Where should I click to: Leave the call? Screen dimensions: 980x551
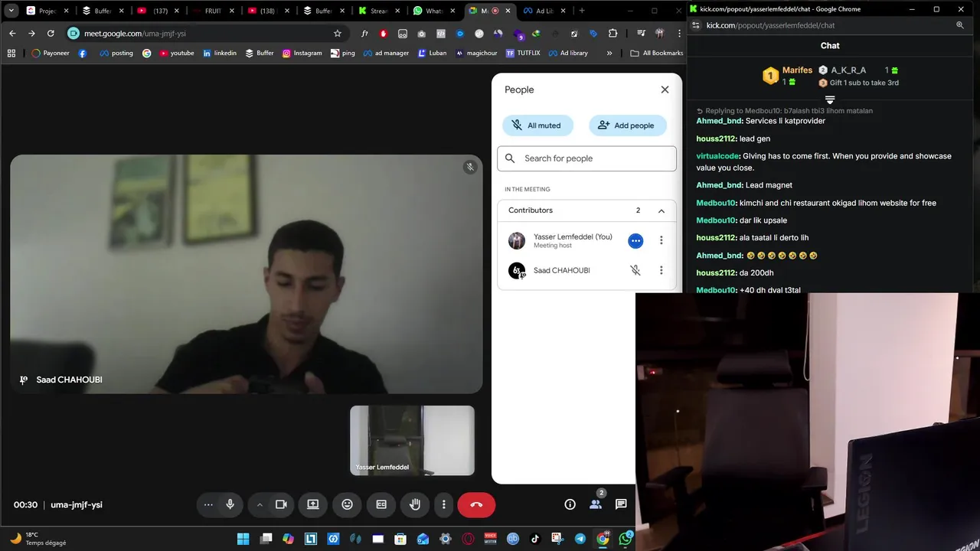(x=476, y=504)
